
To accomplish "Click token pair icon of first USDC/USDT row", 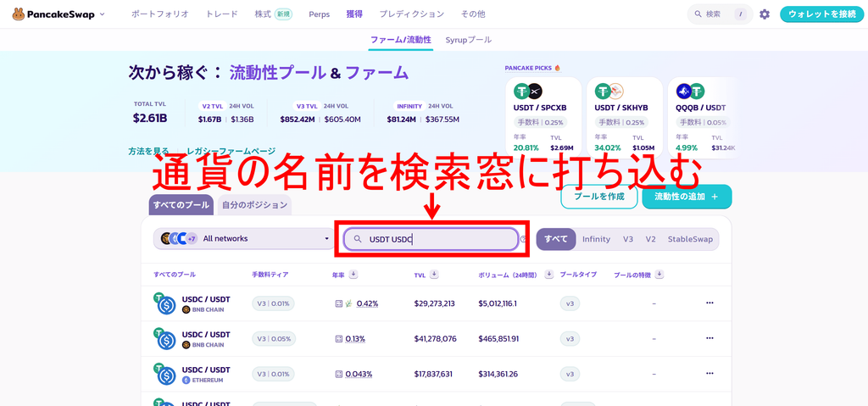I will (x=164, y=303).
